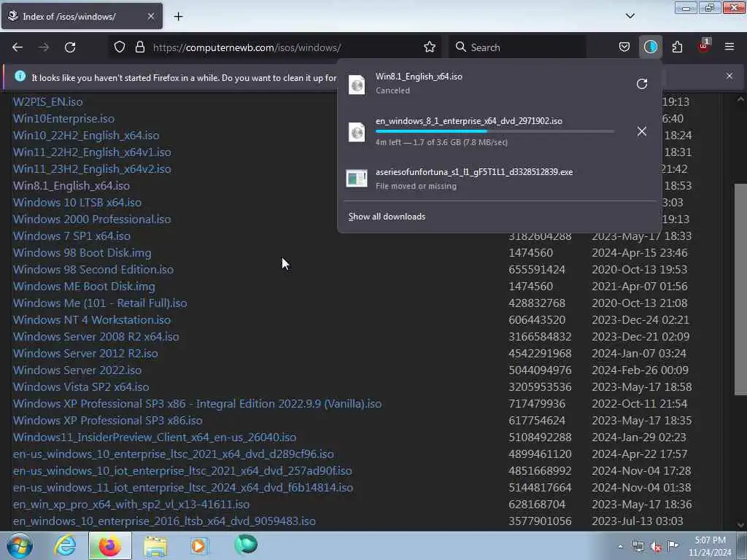Viewport: 747px width, 560px height.
Task: Reload the current page
Action: pos(70,47)
